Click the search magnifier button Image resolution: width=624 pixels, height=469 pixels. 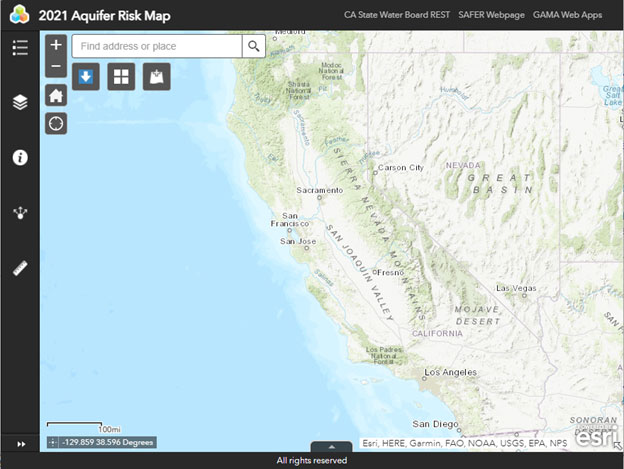(x=254, y=46)
